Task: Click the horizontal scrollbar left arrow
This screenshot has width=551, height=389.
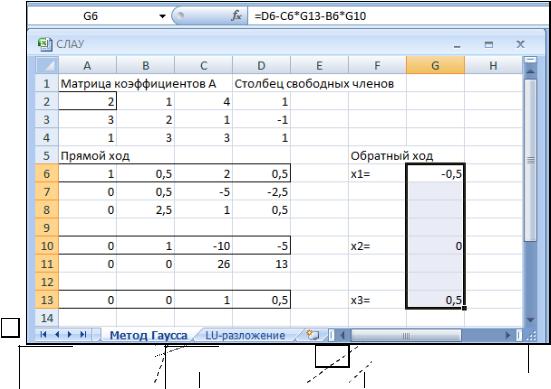Action: (x=342, y=335)
